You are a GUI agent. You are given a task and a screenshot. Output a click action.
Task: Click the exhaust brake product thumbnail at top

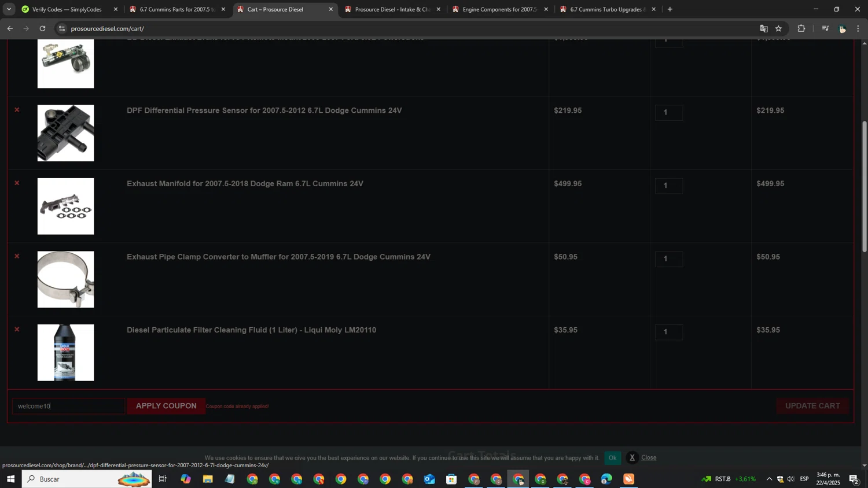tap(66, 64)
